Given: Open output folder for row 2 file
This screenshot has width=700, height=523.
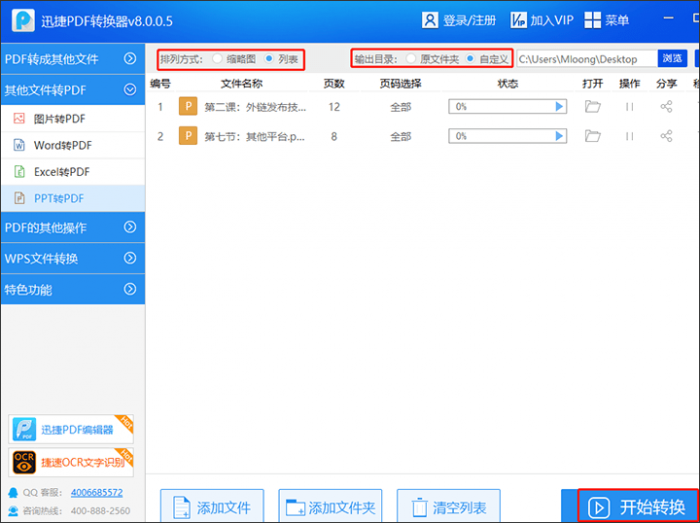Looking at the screenshot, I should (592, 136).
